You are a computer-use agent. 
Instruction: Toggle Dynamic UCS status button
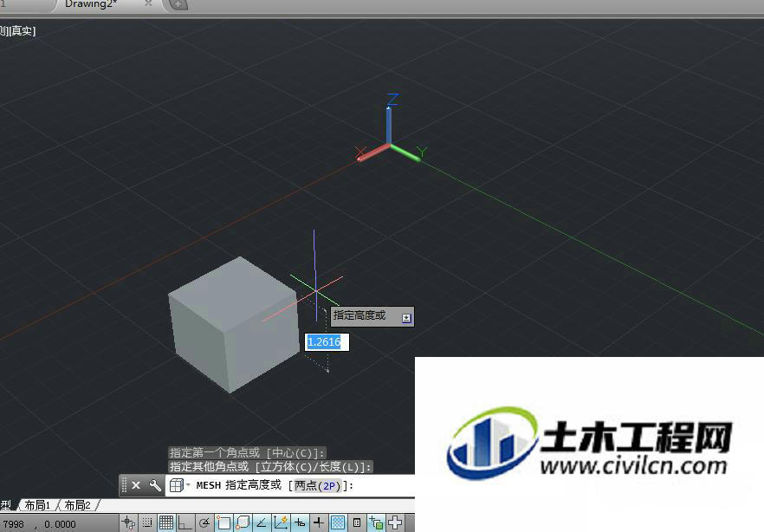281,522
